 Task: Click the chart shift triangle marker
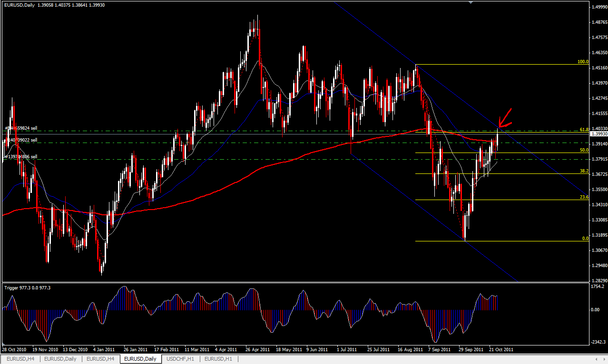tap(471, 3)
